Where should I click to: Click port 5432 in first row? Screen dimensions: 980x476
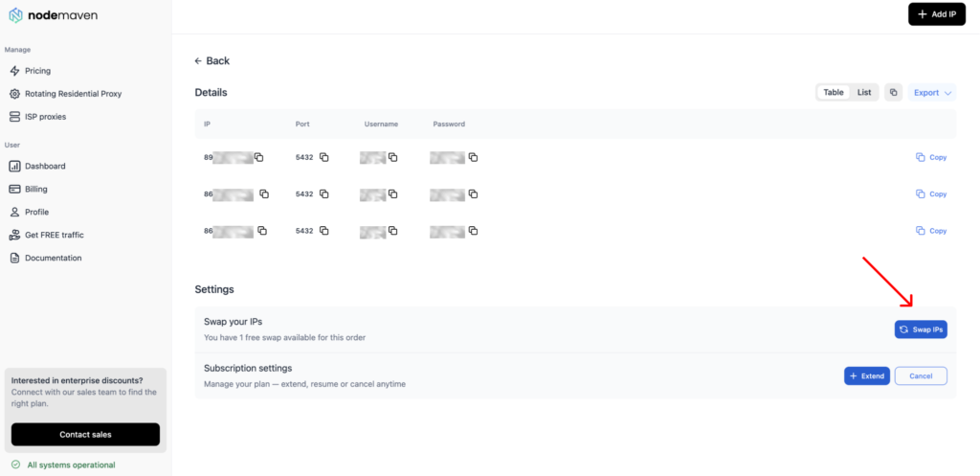pyautogui.click(x=304, y=158)
